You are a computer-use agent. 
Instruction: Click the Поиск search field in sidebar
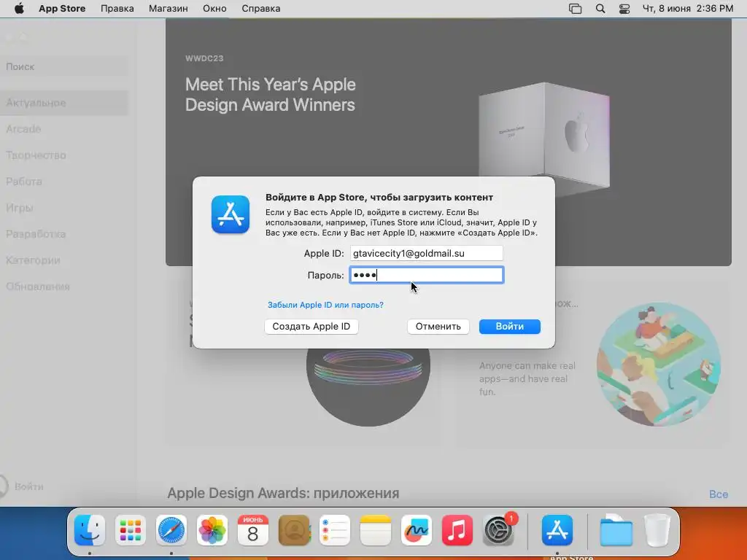(x=64, y=66)
